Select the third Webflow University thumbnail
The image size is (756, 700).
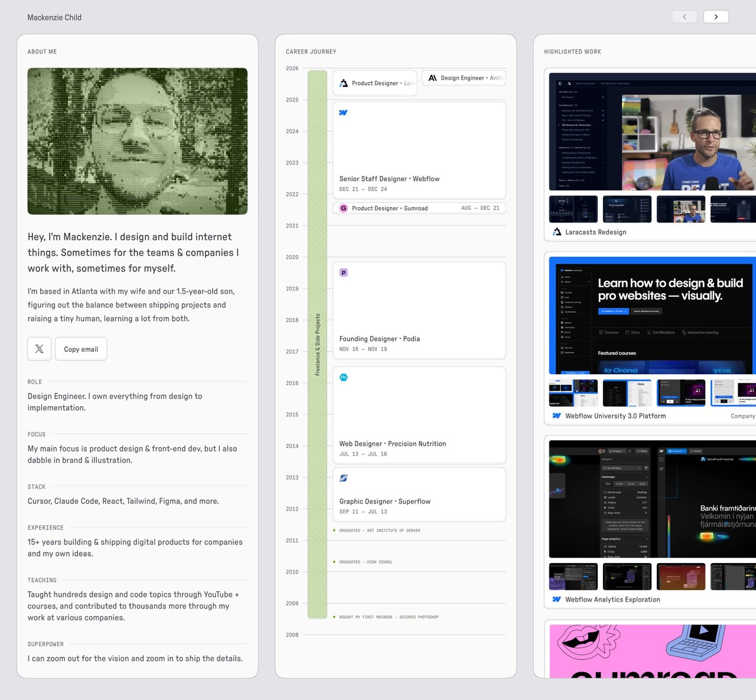[681, 393]
